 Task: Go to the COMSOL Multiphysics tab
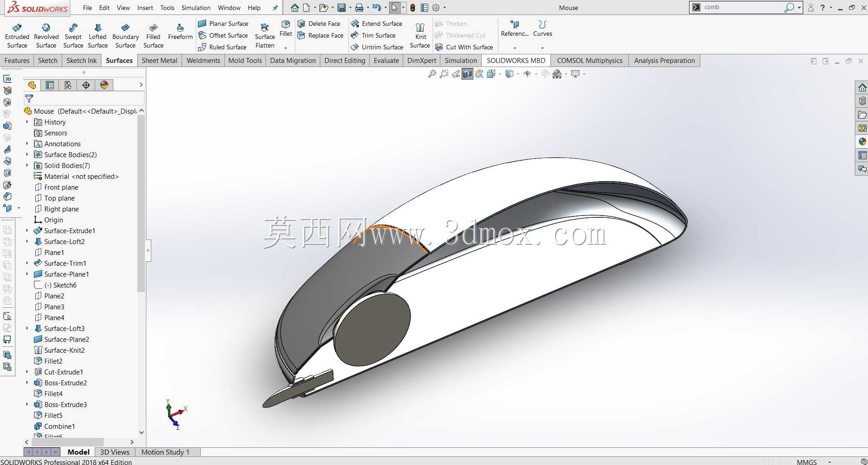589,61
